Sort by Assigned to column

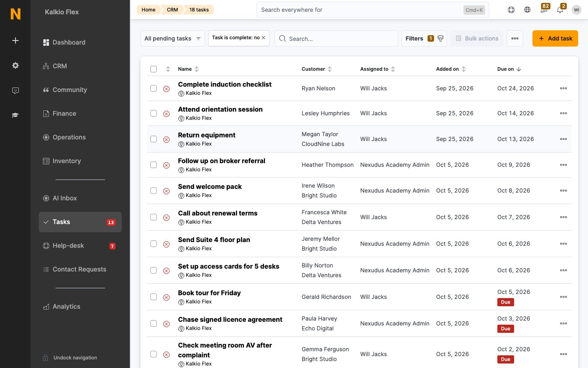378,69
